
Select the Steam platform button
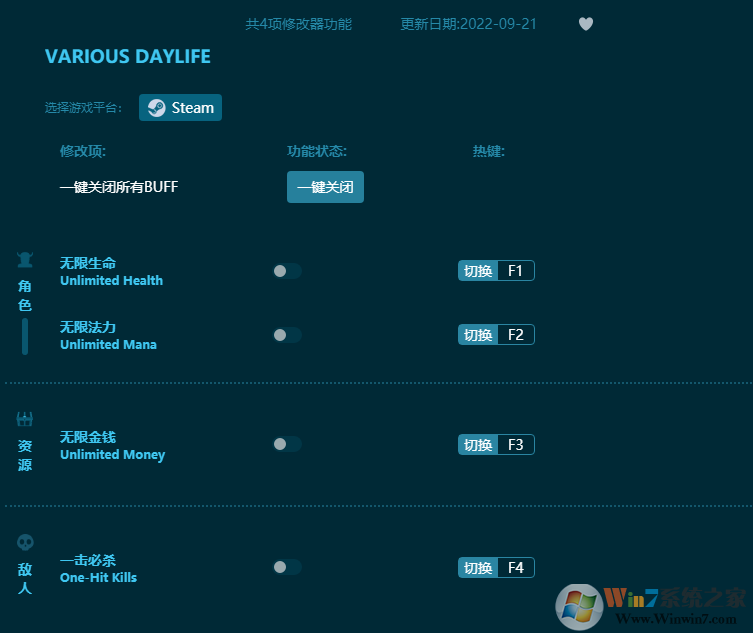tap(180, 108)
